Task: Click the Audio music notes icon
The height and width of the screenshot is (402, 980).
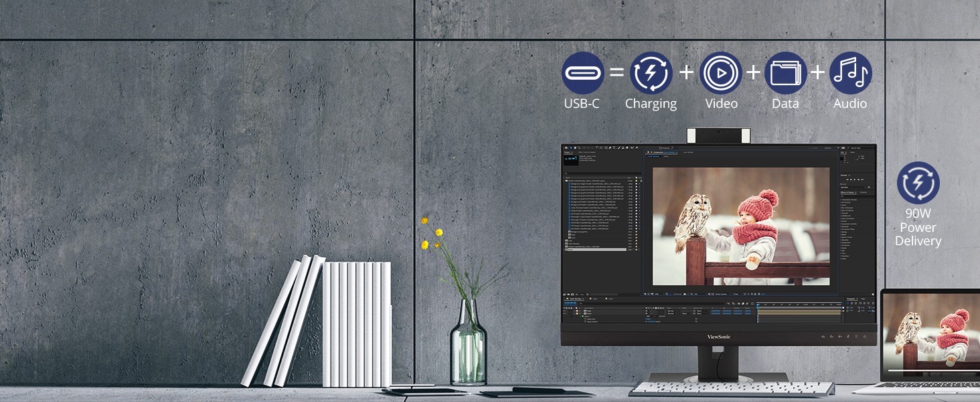Action: 850,72
